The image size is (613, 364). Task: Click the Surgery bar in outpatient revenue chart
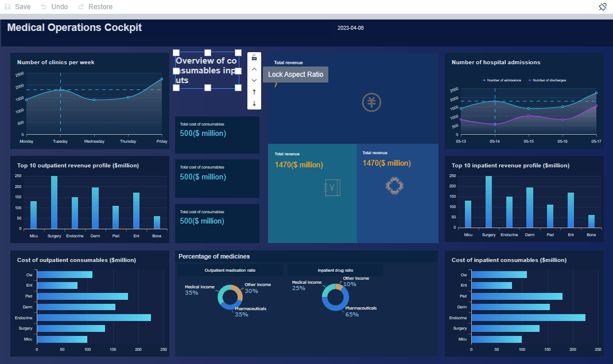tap(55, 202)
